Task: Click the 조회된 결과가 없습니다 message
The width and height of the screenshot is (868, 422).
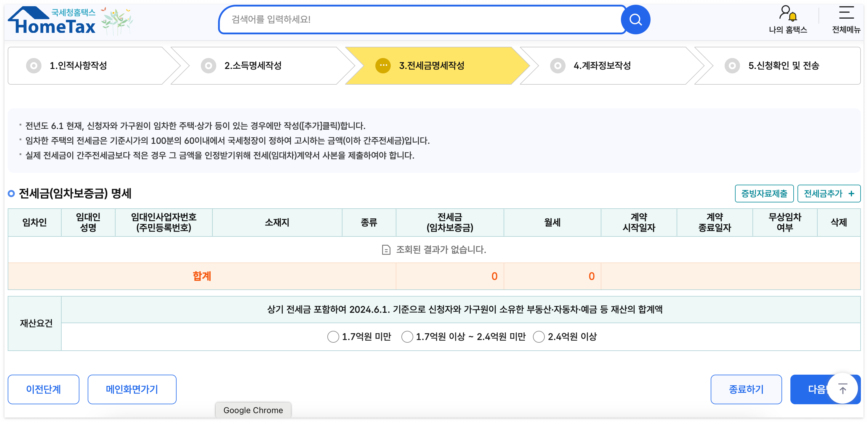Action: tap(441, 250)
